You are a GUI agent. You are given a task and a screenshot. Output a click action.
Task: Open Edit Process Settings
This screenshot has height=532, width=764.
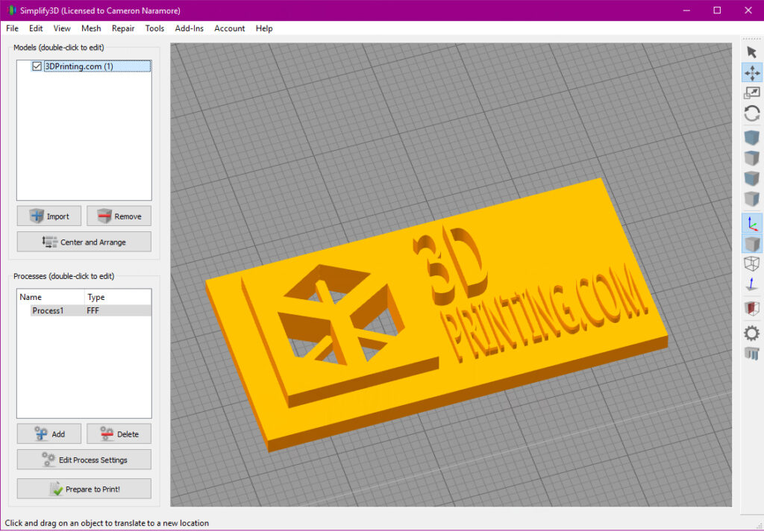tap(84, 460)
